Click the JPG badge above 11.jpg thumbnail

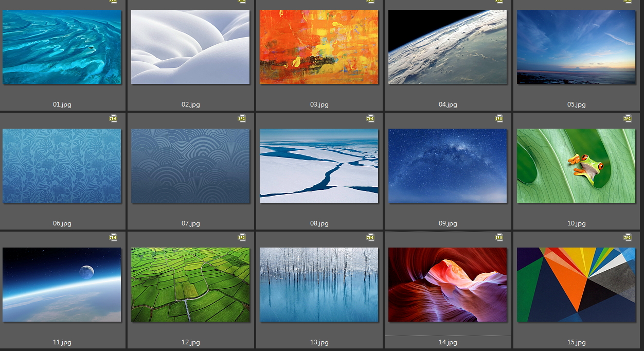click(113, 237)
